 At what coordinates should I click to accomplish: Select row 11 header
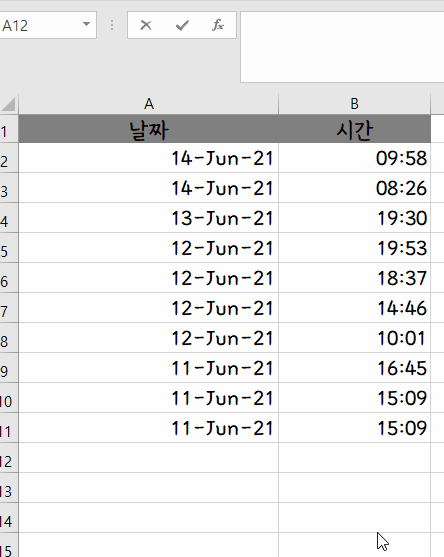[x=9, y=428]
